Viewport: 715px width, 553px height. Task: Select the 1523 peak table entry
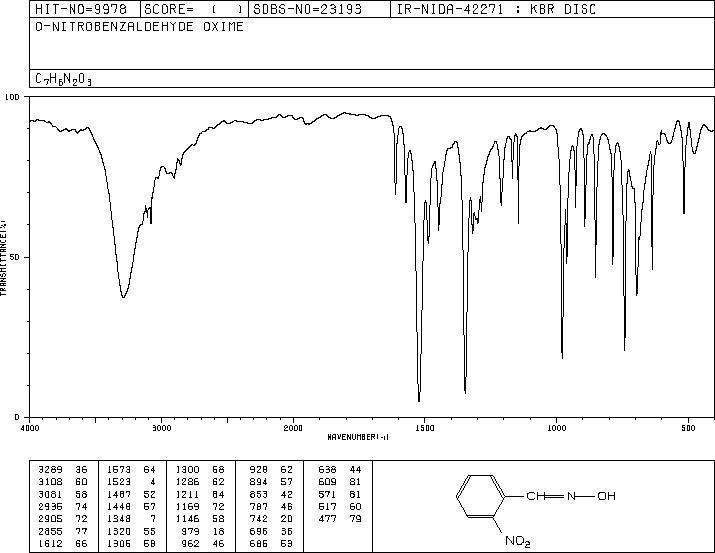131,482
